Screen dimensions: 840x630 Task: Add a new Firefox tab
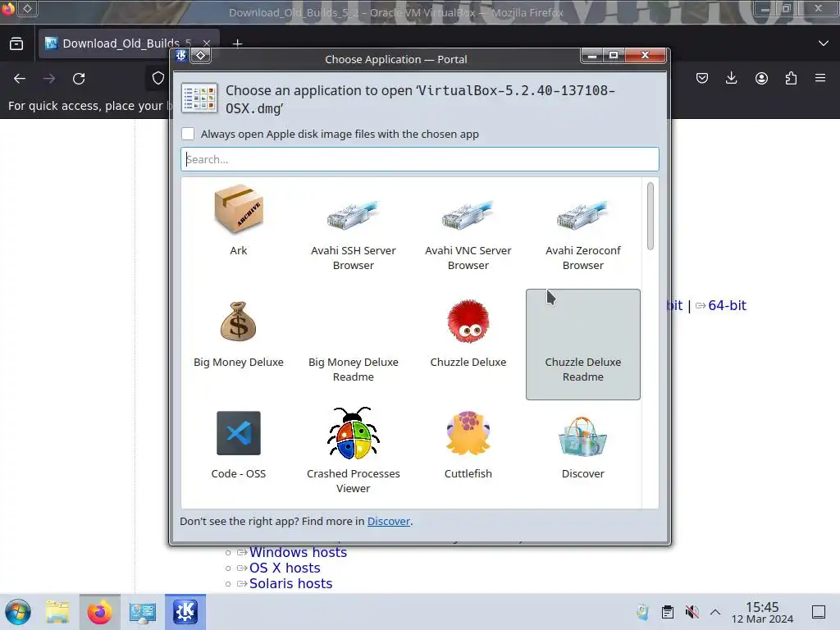pos(237,43)
